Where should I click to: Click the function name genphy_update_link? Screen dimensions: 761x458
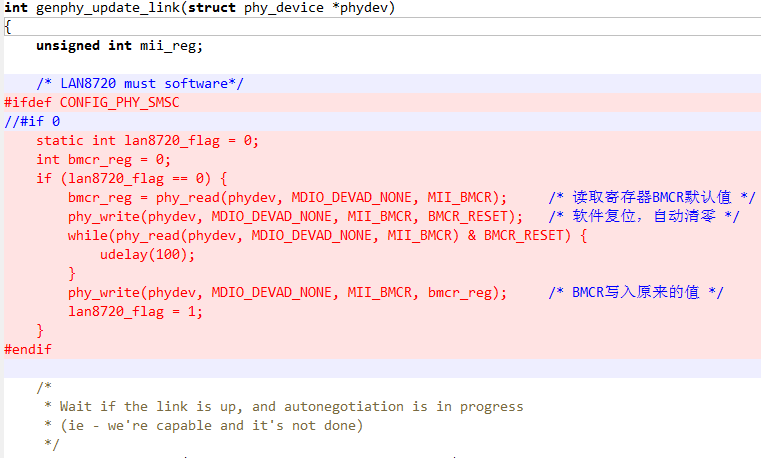[x=108, y=8]
